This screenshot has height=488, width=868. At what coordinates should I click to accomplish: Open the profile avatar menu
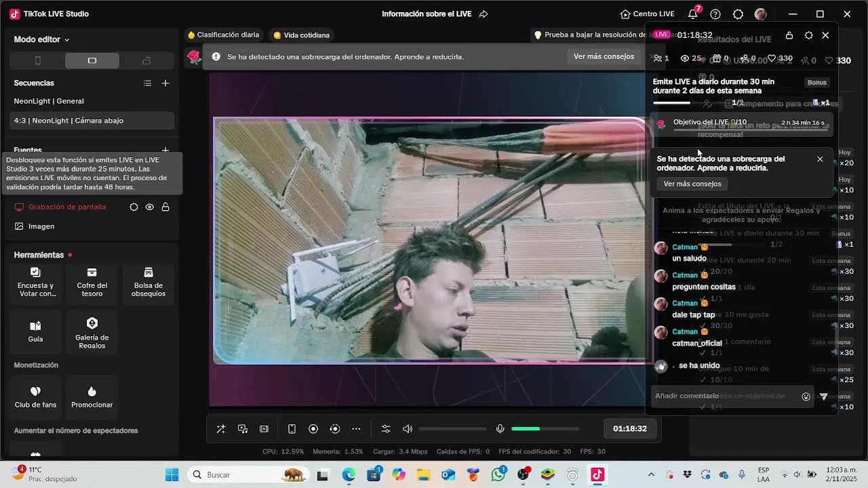[x=761, y=14]
